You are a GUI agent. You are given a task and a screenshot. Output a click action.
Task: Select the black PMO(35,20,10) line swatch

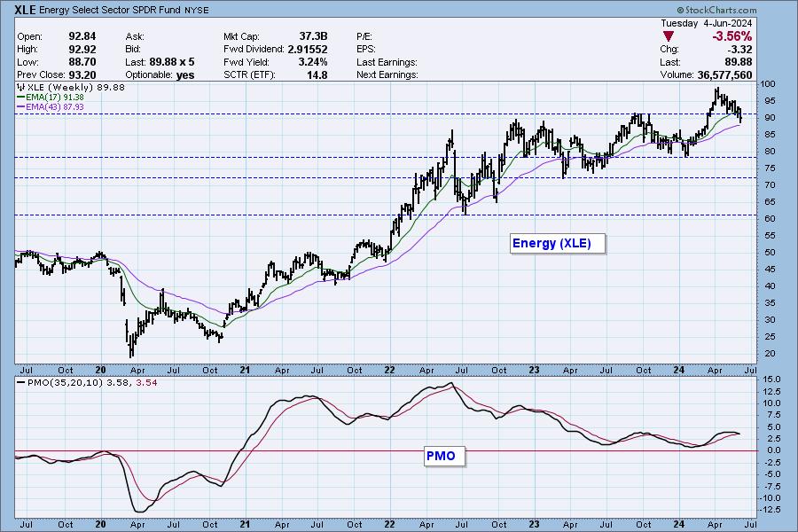[21, 382]
